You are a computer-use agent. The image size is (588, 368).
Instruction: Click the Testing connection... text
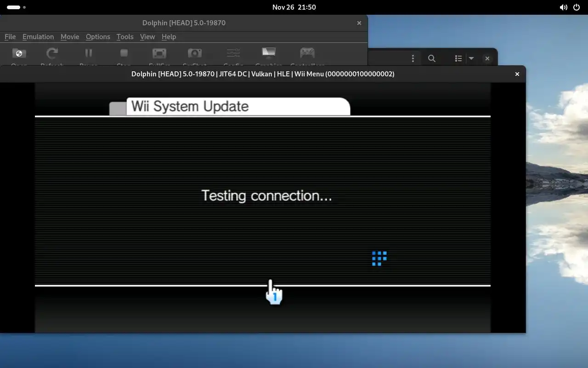coord(266,195)
